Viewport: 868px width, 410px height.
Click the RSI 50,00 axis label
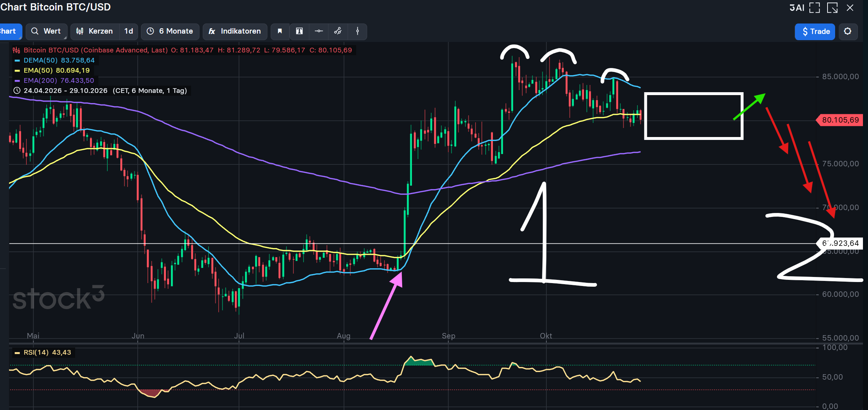pos(832,377)
